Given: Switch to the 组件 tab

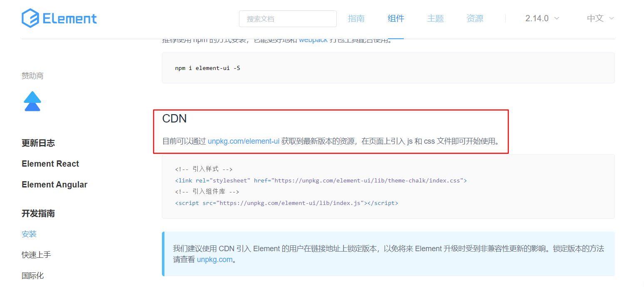Looking at the screenshot, I should click(x=395, y=18).
